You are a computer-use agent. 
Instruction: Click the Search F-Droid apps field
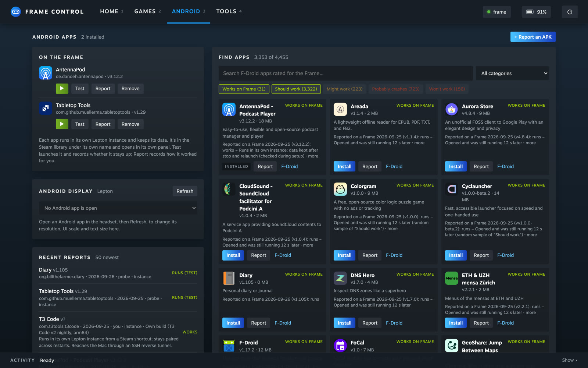[345, 73]
